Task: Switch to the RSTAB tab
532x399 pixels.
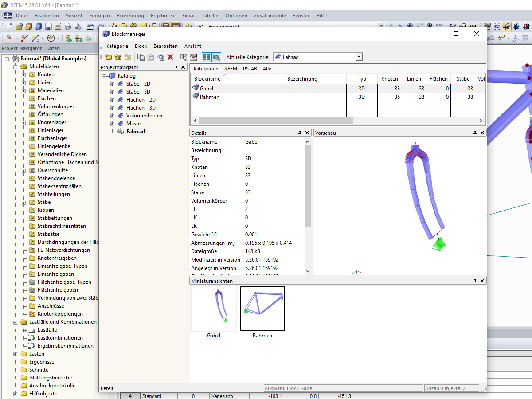Action: tap(251, 69)
